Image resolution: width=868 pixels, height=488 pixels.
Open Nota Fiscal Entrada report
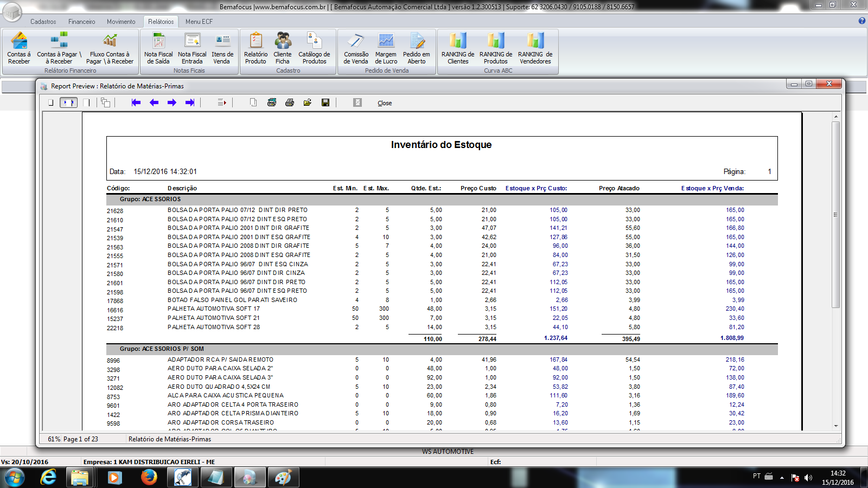(192, 48)
